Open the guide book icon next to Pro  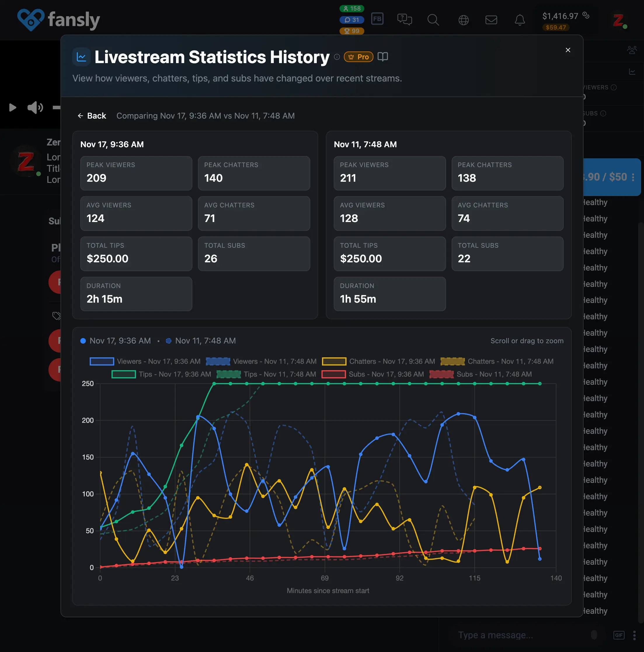(383, 57)
